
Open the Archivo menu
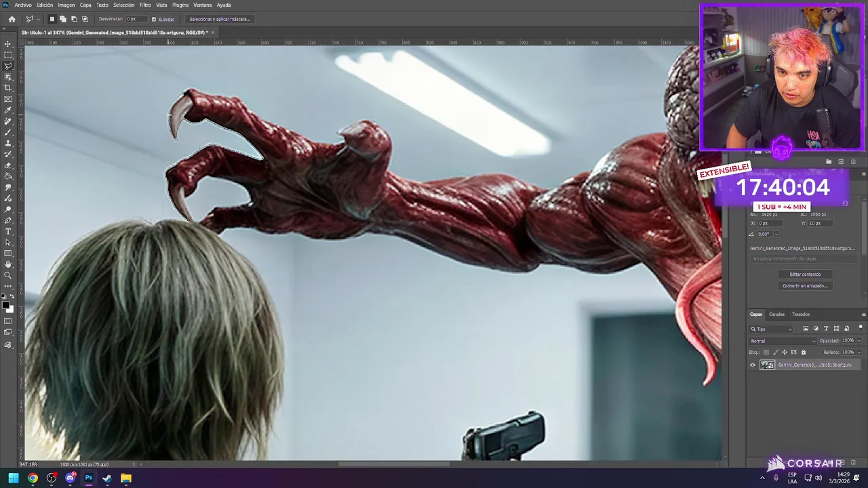tap(23, 5)
